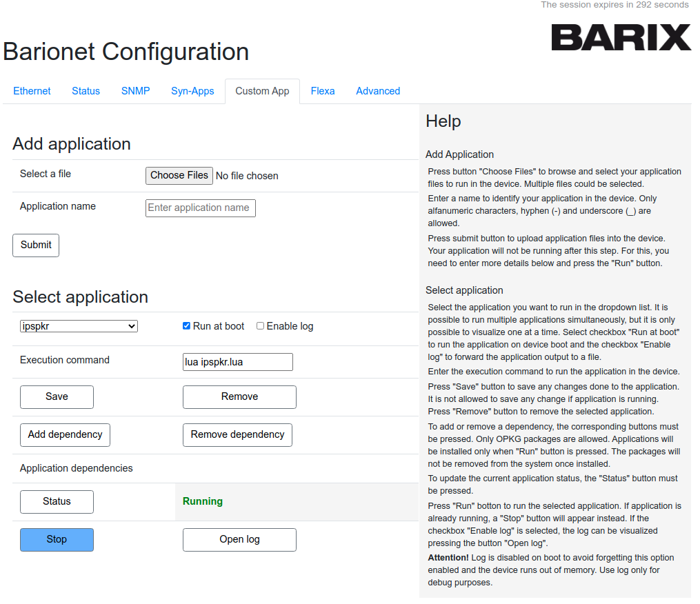Click the Add dependency button
The height and width of the screenshot is (604, 700).
(65, 434)
